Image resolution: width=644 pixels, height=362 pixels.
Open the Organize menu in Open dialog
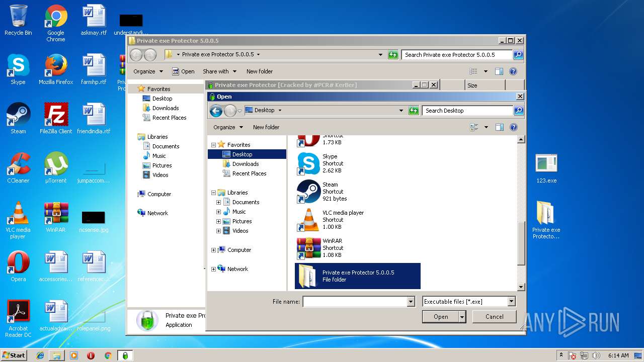pos(228,127)
